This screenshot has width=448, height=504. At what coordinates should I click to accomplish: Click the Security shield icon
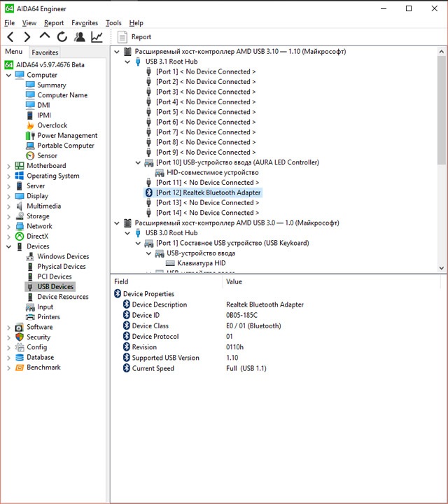[20, 337]
